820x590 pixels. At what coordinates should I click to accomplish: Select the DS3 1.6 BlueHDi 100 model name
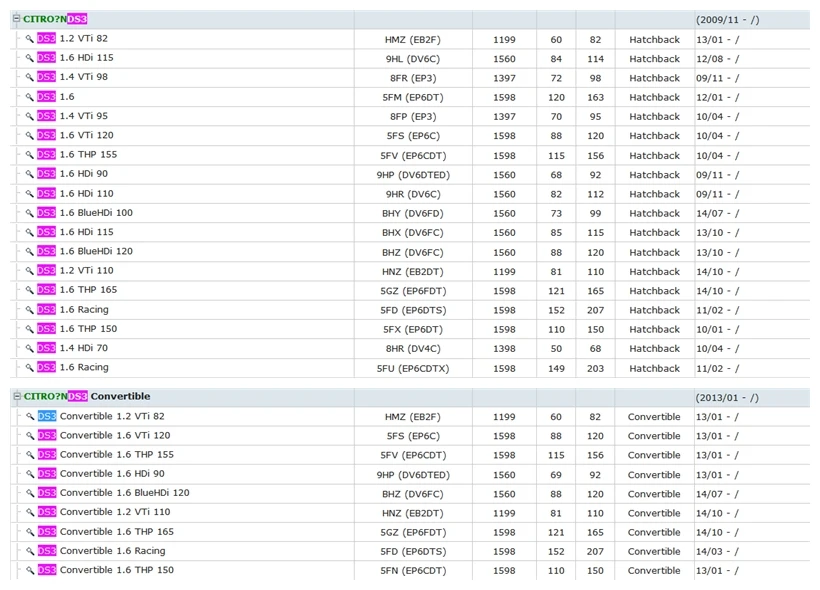(85, 213)
